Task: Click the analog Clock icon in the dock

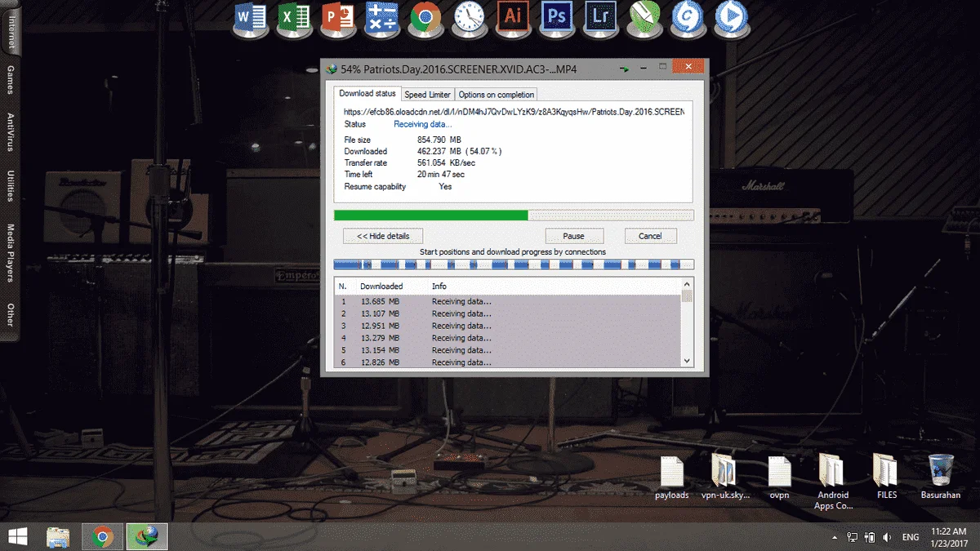Action: tap(469, 17)
